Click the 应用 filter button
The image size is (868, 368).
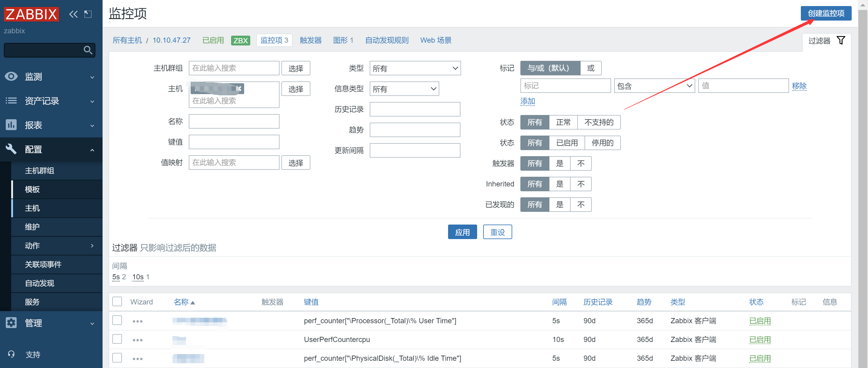(462, 232)
